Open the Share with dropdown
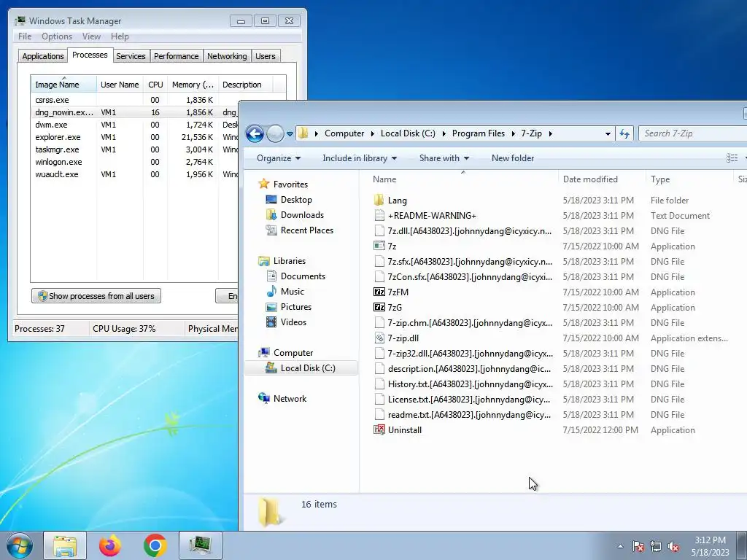 pyautogui.click(x=444, y=158)
